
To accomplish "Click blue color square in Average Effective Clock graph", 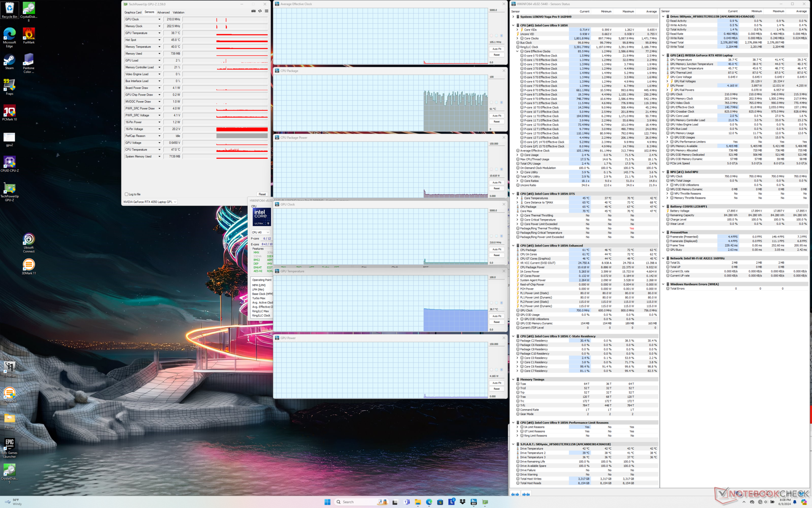I will click(502, 36).
